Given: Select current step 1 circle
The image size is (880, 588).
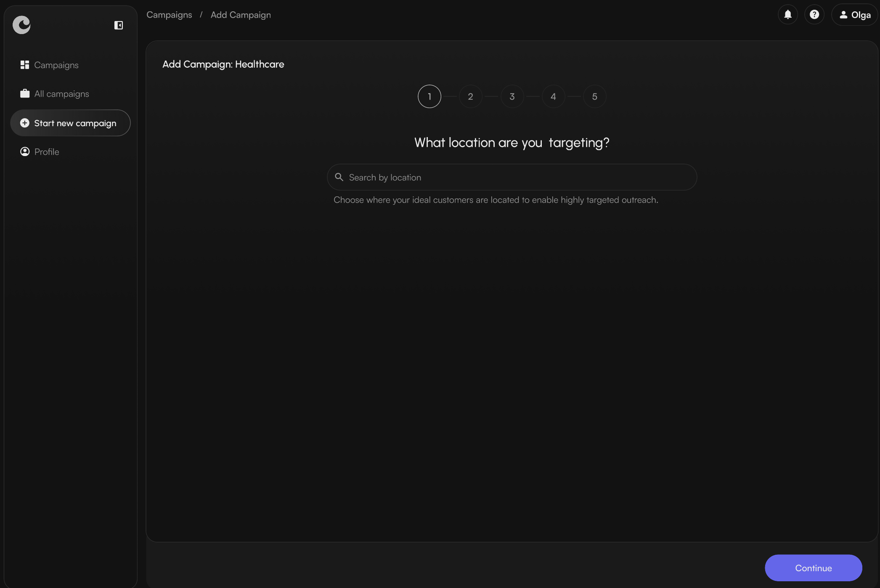Looking at the screenshot, I should click(429, 96).
